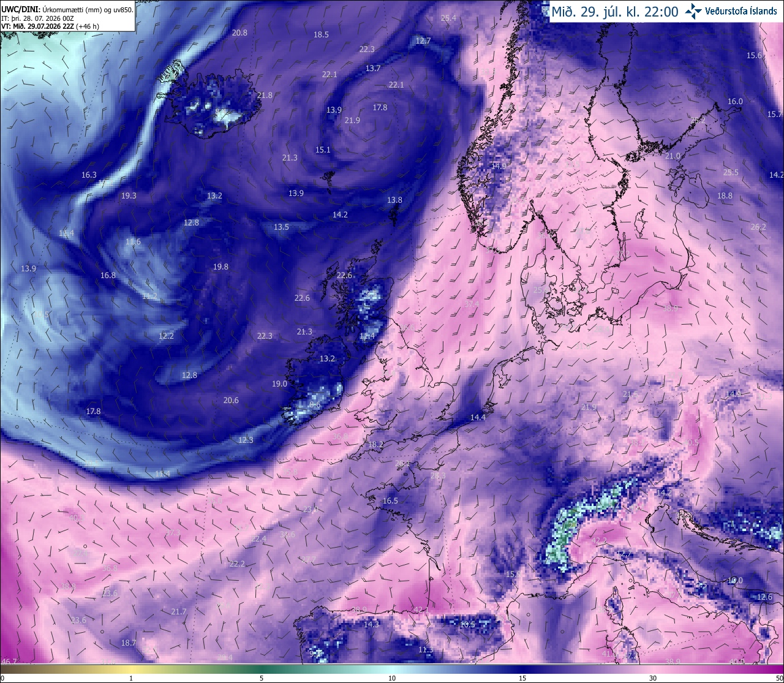Click the VT valid time line in header box
Image resolution: width=784 pixels, height=683 pixels.
click(x=50, y=26)
